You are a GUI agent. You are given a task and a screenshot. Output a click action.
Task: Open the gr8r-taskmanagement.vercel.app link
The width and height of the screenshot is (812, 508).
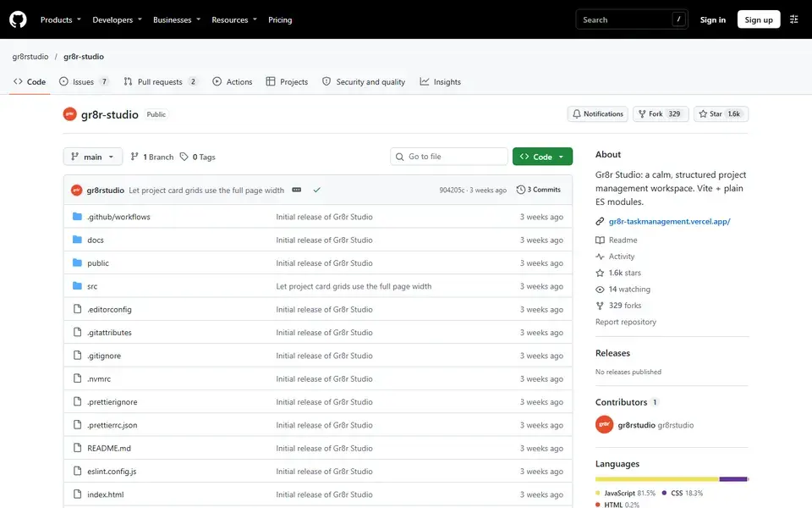(x=670, y=221)
